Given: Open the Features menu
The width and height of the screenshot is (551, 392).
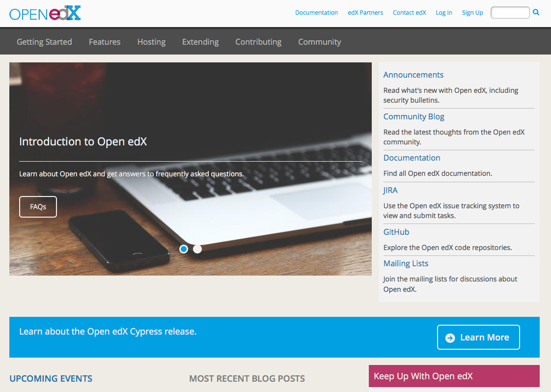Looking at the screenshot, I should [x=105, y=42].
